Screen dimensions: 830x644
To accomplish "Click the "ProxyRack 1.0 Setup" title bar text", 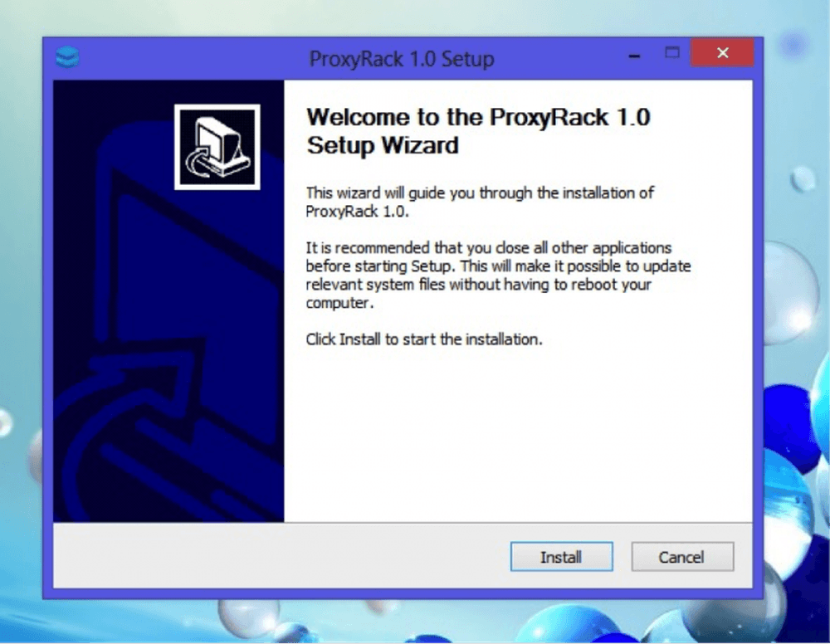I will coord(401,59).
